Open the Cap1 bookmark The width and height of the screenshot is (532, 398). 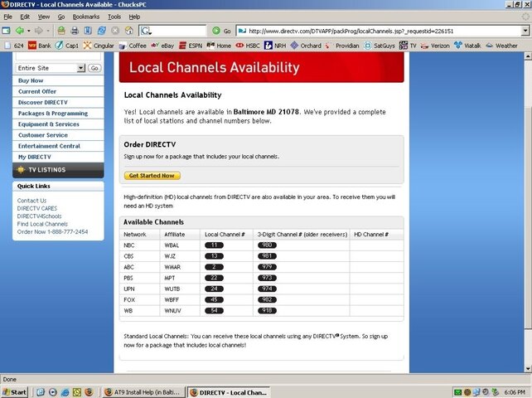[x=67, y=46]
